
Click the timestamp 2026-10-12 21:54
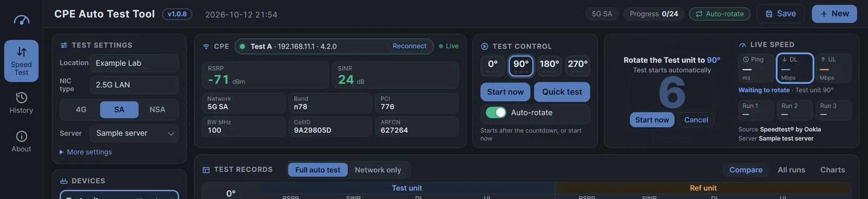tap(241, 15)
